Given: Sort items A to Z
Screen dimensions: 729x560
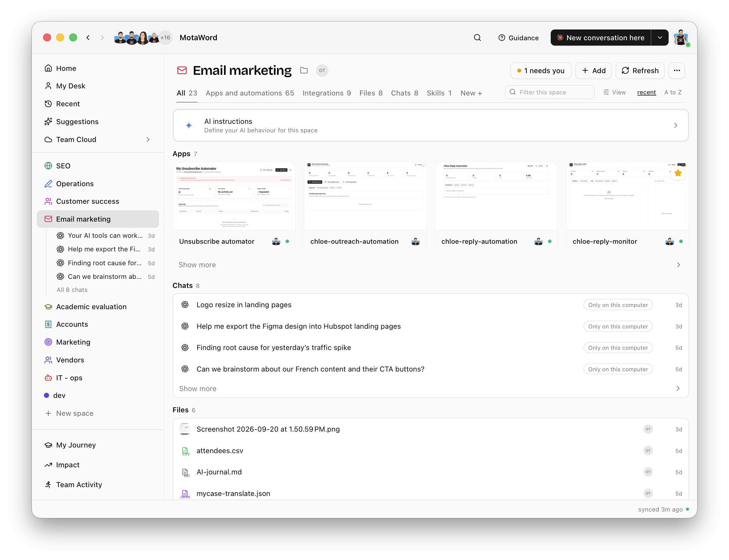Looking at the screenshot, I should pyautogui.click(x=672, y=92).
